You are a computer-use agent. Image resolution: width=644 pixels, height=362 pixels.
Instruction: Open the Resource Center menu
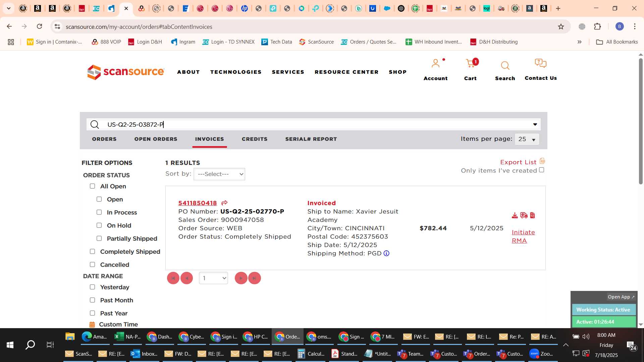click(346, 72)
